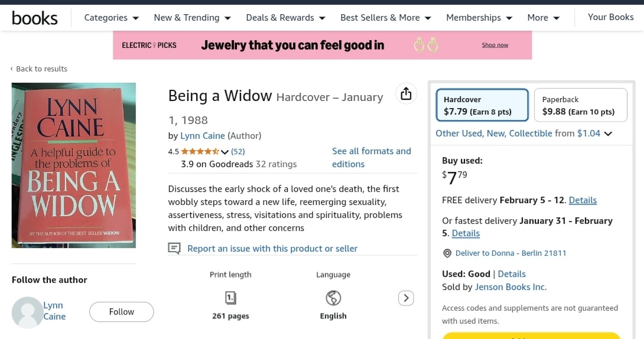Viewport: 644px width, 339px height.
Task: Click the Shop now link in the jewelry banner
Action: click(495, 45)
